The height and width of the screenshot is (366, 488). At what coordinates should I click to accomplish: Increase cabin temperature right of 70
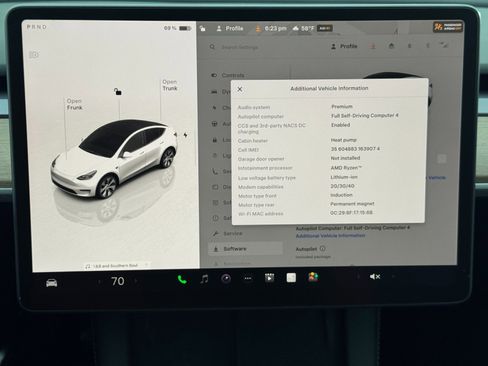(136, 281)
